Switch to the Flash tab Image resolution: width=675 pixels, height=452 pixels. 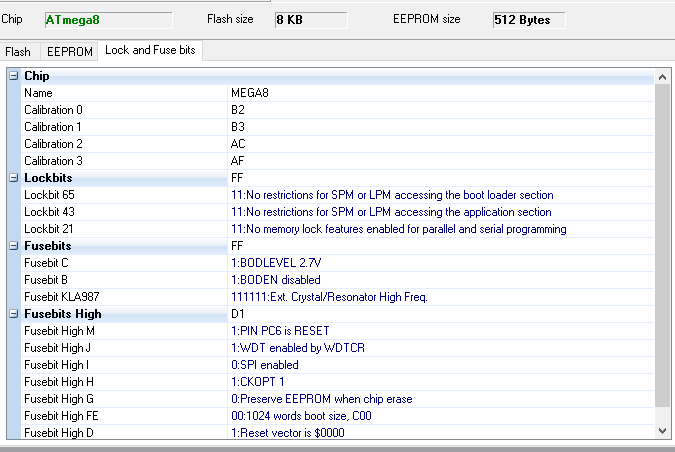pyautogui.click(x=18, y=51)
